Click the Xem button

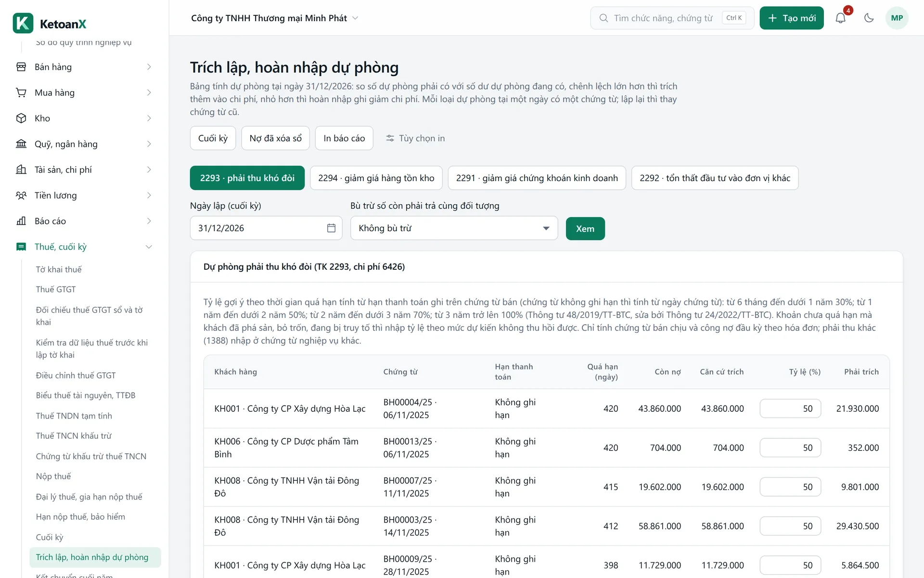[x=585, y=228]
